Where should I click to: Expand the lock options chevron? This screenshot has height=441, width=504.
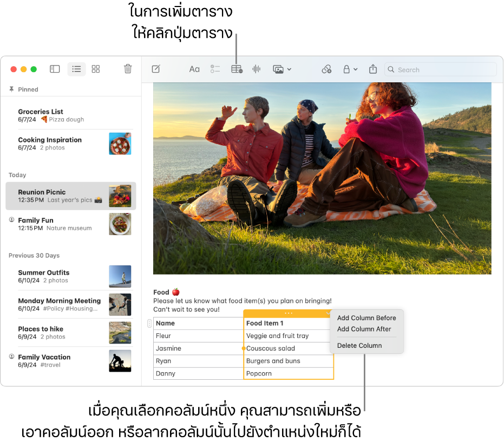(356, 69)
